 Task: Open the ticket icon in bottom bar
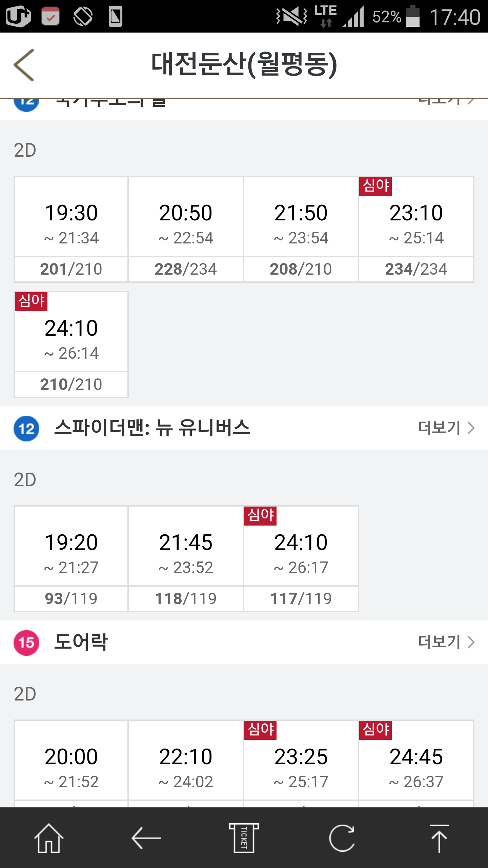[x=244, y=838]
